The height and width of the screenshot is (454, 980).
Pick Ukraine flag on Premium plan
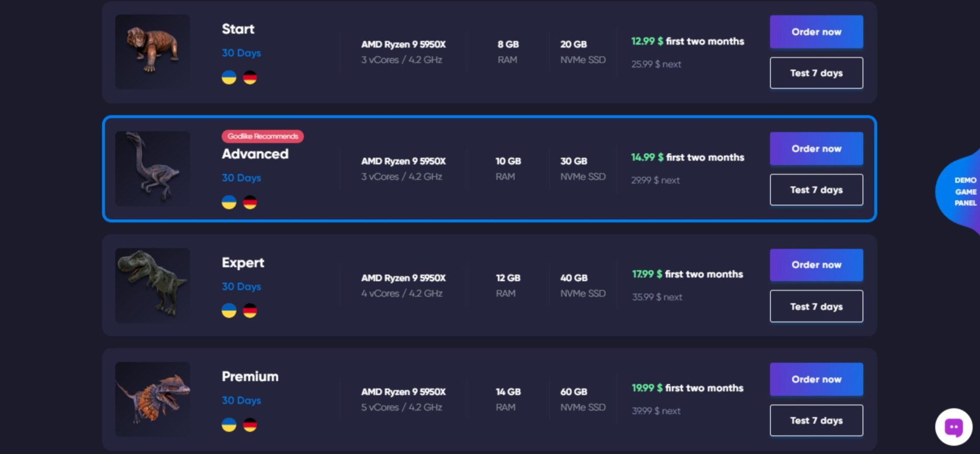click(229, 424)
